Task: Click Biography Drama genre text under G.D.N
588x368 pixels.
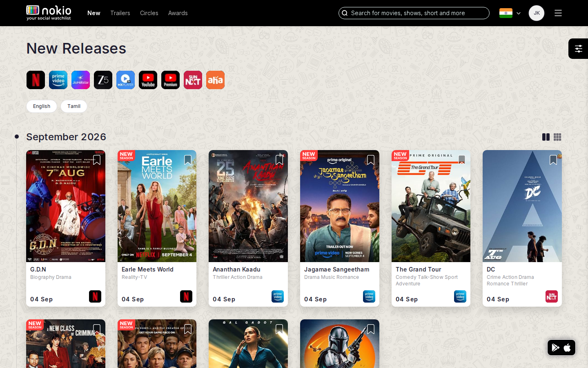Action: (51, 277)
